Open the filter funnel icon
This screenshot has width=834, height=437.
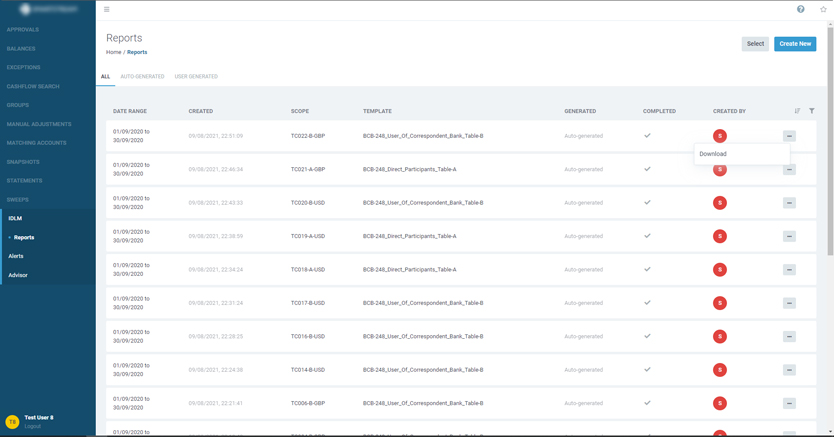click(x=812, y=111)
